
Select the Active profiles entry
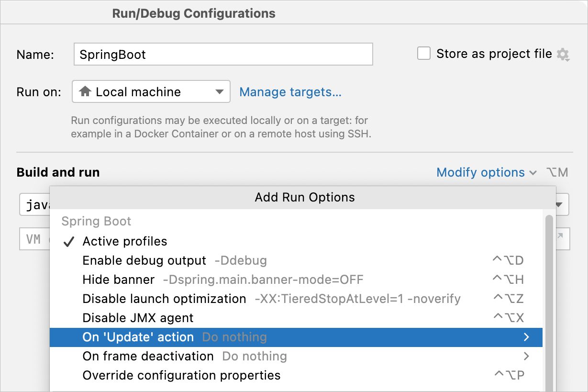point(125,241)
